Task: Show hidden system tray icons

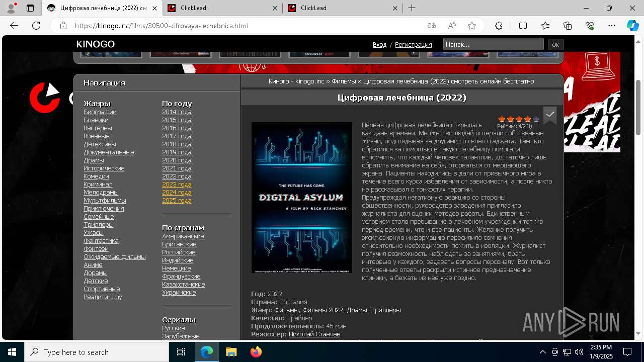Action: (x=543, y=352)
